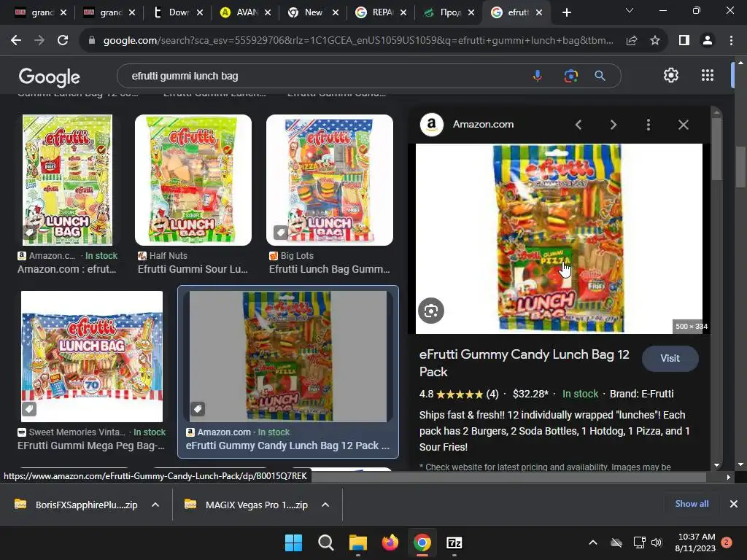Start voice search with microphone icon
Viewport: 747px width, 560px height.
coord(538,76)
